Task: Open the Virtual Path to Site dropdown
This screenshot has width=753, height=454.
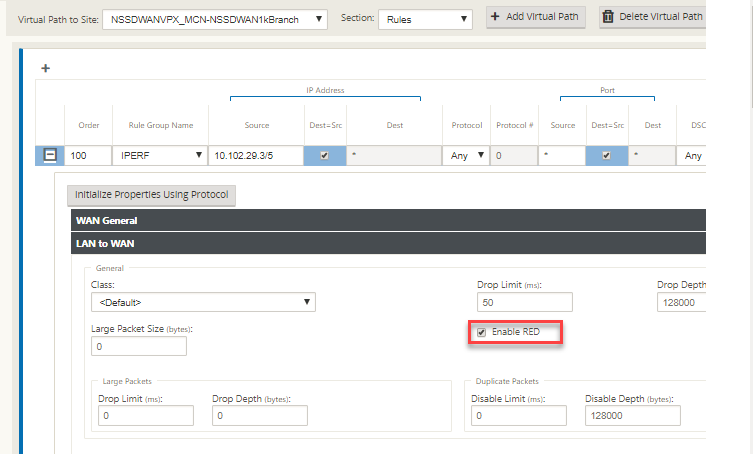Action: point(215,20)
